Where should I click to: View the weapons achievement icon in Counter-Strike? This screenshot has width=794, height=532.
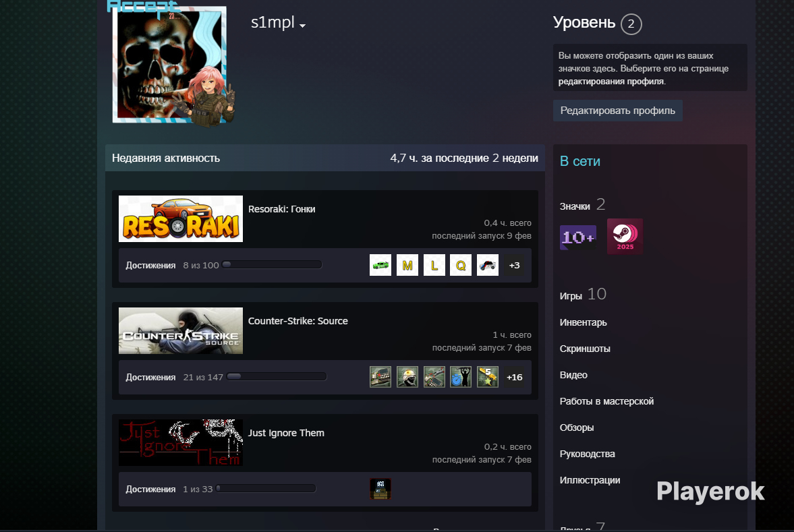434,377
